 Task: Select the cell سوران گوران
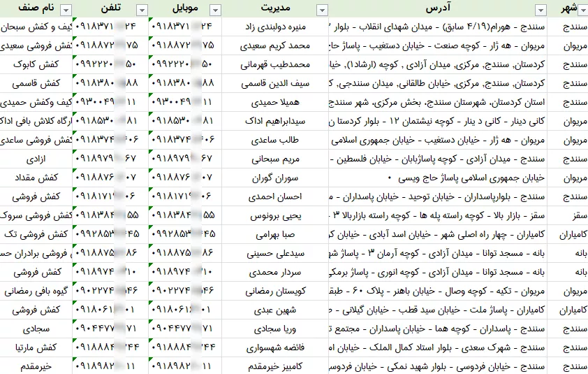click(x=275, y=178)
